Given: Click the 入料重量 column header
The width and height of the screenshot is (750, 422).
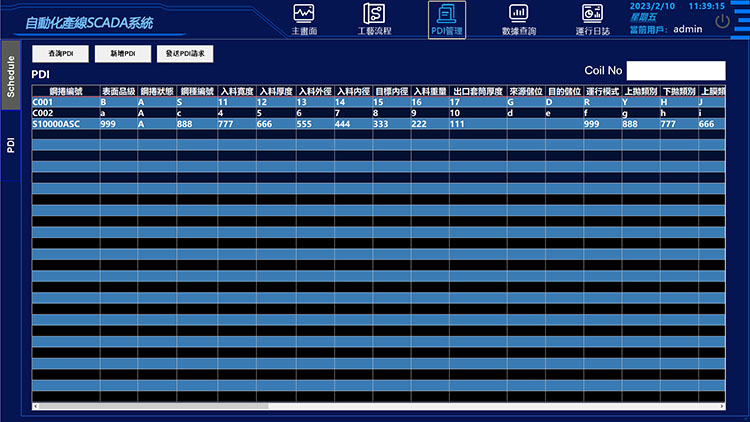Looking at the screenshot, I should pyautogui.click(x=430, y=91).
